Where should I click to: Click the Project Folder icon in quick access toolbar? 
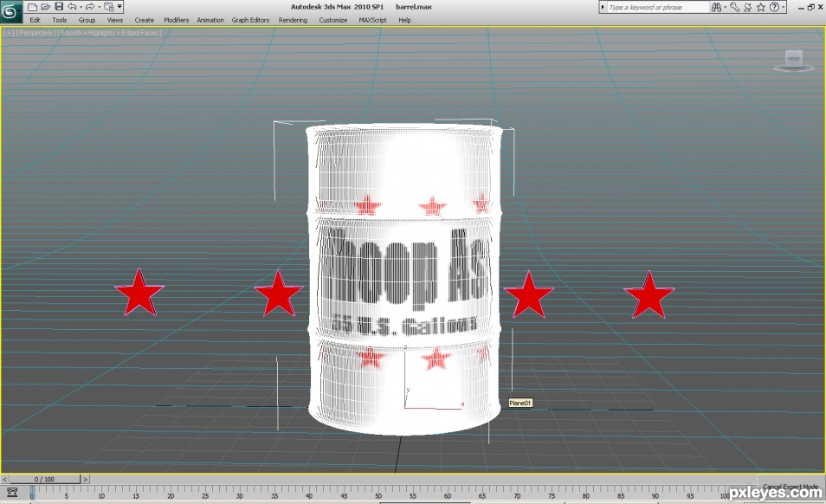coord(109,7)
